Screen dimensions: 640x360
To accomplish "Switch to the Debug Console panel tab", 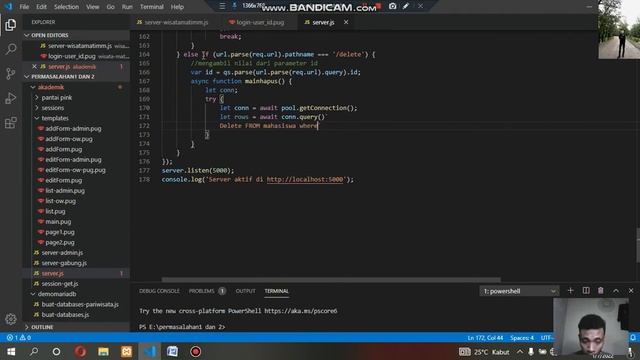I will (x=159, y=291).
